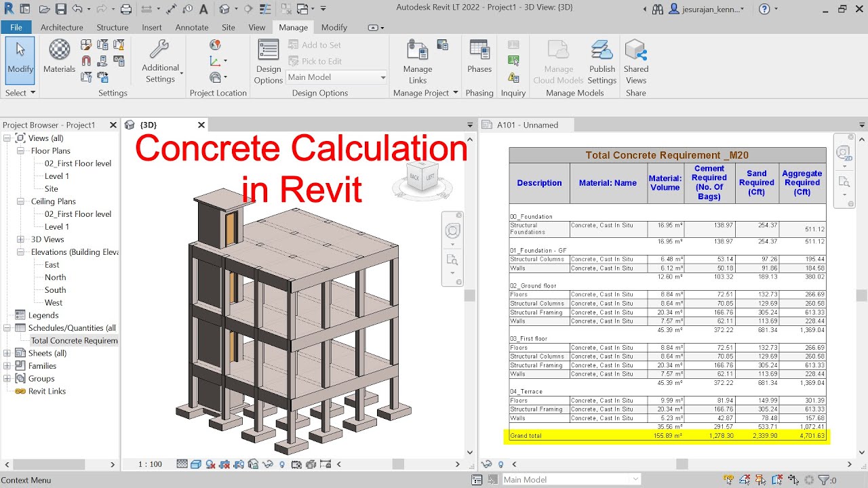868x488 pixels.
Task: Toggle Crop View icon in view control bar
Action: (224, 464)
